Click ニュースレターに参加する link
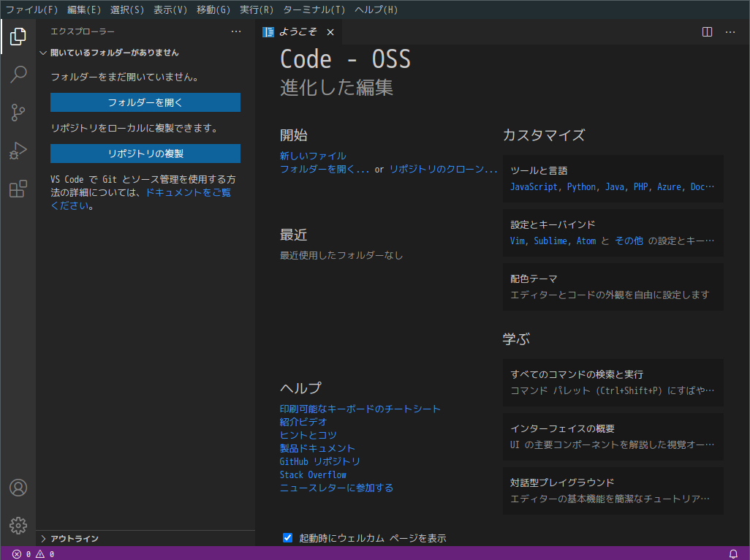 pos(336,488)
